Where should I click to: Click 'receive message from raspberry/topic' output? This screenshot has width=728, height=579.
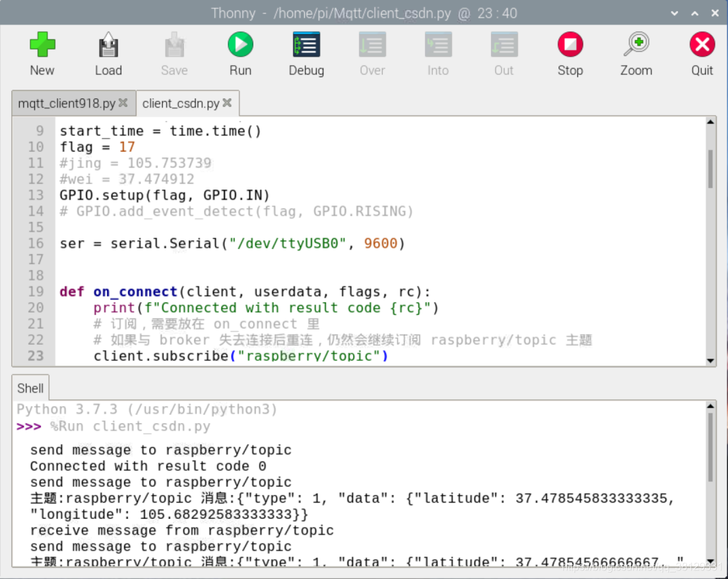pyautogui.click(x=182, y=530)
